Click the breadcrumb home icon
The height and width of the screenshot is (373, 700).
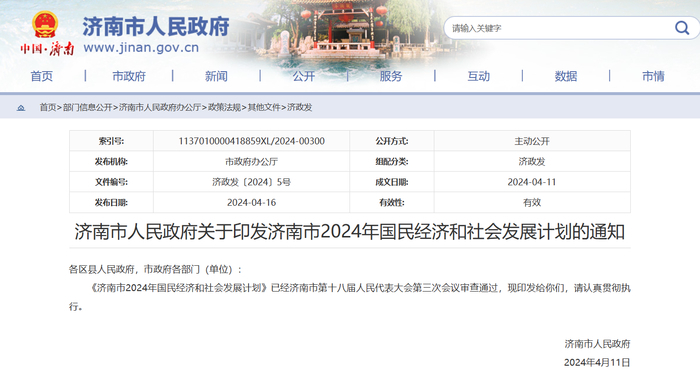click(x=21, y=108)
